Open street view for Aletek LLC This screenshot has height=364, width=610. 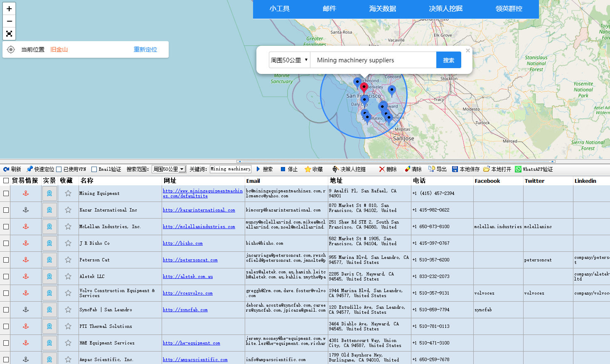(49, 276)
